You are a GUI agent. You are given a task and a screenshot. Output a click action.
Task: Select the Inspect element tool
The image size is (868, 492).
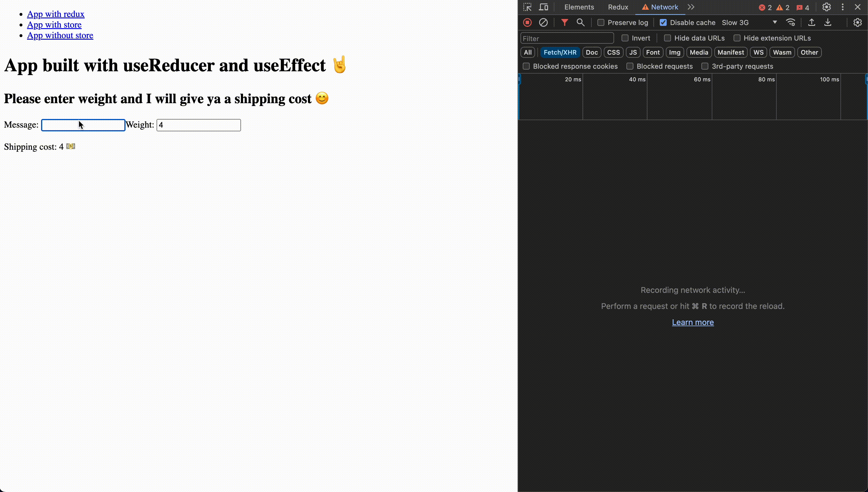tap(527, 7)
